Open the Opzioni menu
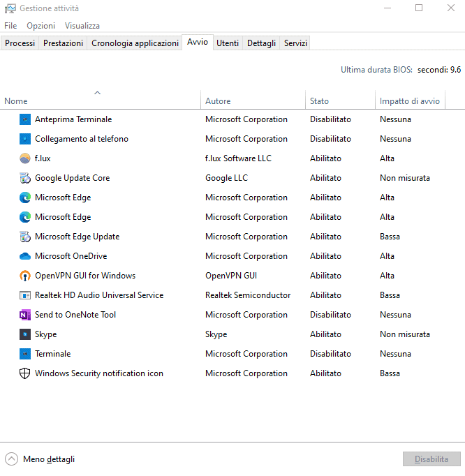The image size is (465, 476). (x=41, y=26)
